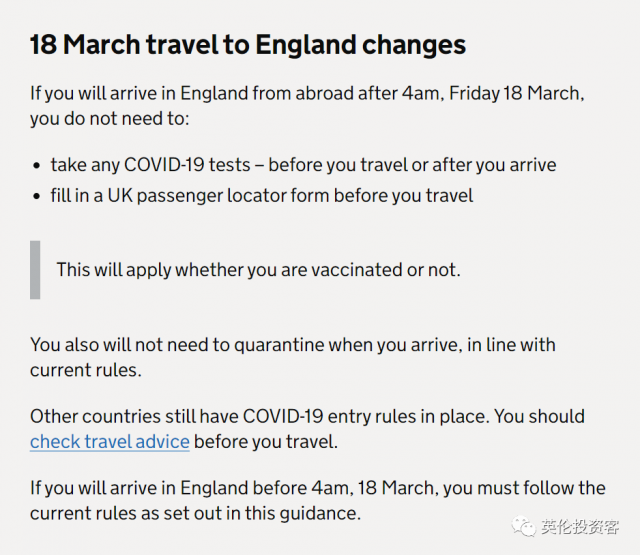The image size is (640, 555).
Task: Click the WeChat logo watermark icon
Action: (x=523, y=526)
